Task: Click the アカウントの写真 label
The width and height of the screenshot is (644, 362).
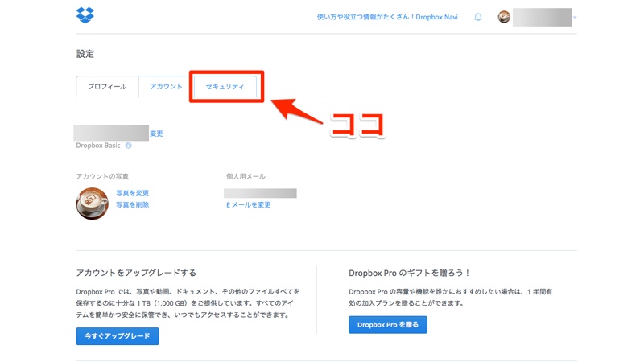Action: click(102, 176)
